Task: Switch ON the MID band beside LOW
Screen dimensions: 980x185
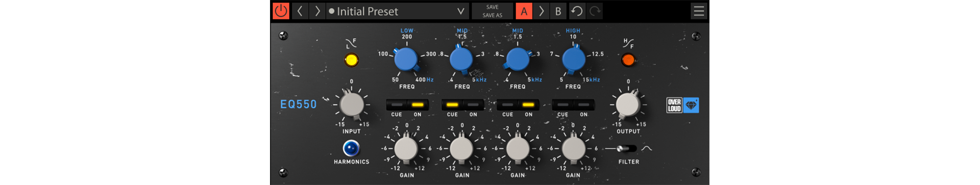Action: pos(473,104)
